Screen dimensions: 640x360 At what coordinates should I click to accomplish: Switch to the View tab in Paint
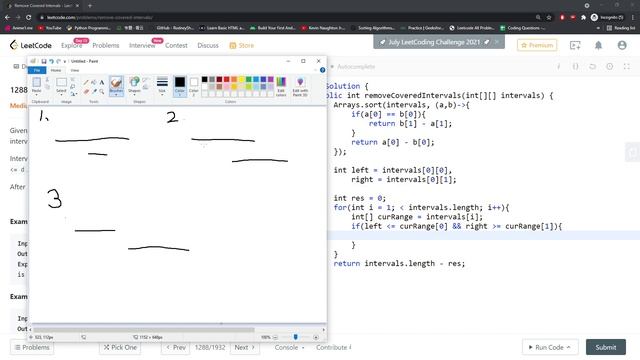[x=75, y=70]
